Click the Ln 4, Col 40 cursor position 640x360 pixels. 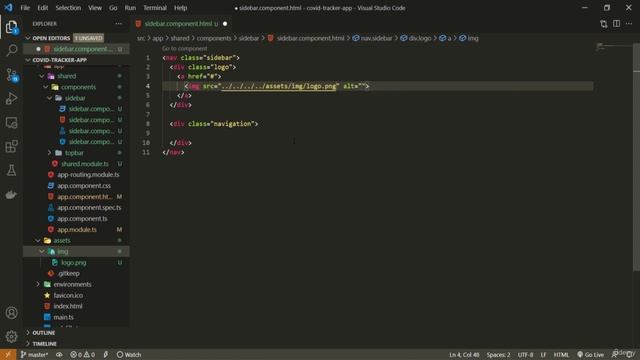click(x=464, y=355)
